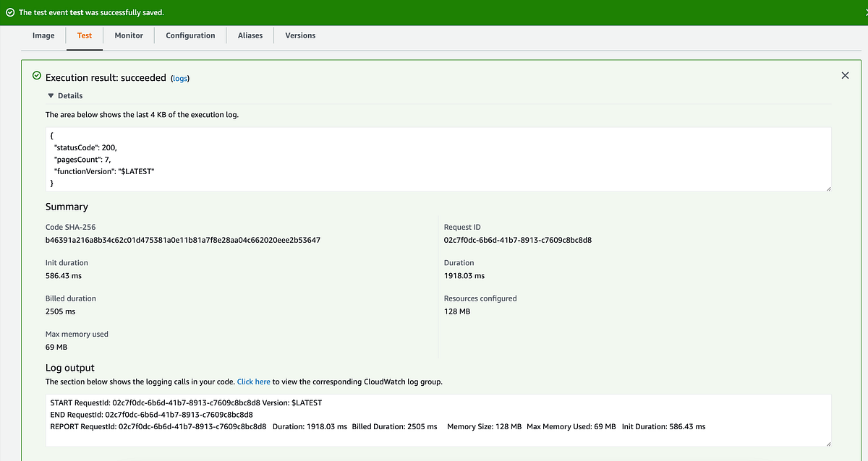Click the Summary section heading
The image size is (868, 461).
[67, 207]
